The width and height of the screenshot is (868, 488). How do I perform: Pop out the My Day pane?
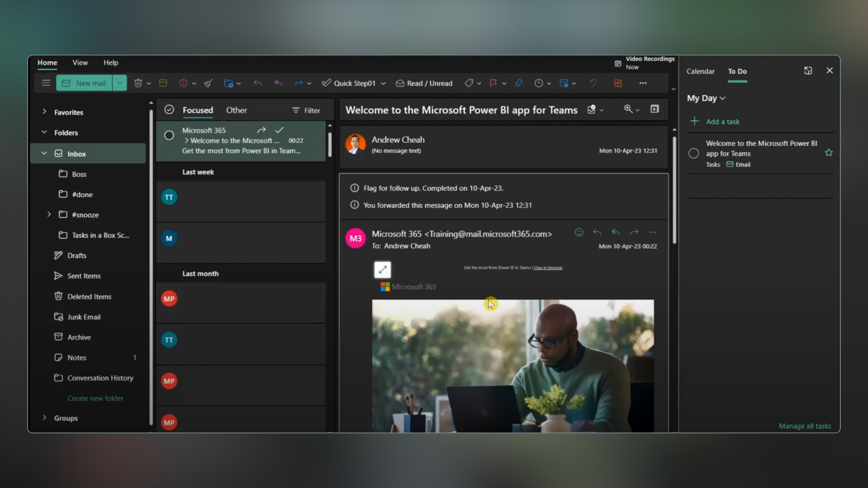[808, 70]
